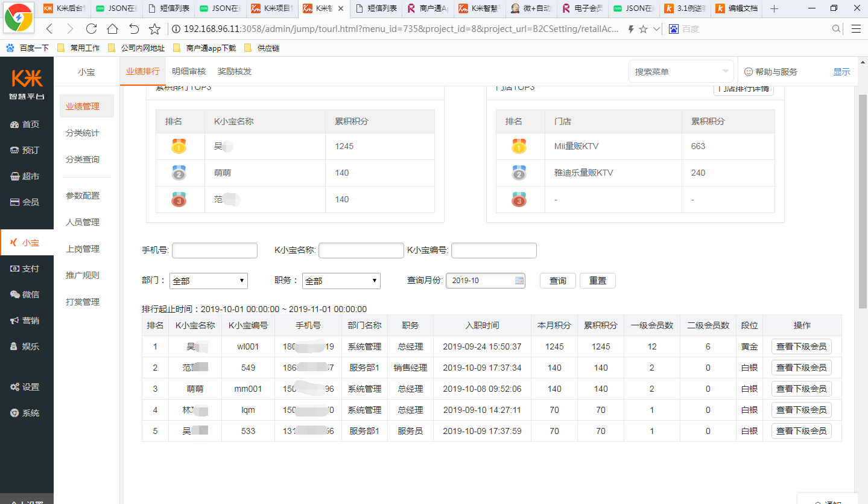The image size is (868, 504).
Task: Open the 营销 marketing item in sidebar
Action: pyautogui.click(x=27, y=321)
